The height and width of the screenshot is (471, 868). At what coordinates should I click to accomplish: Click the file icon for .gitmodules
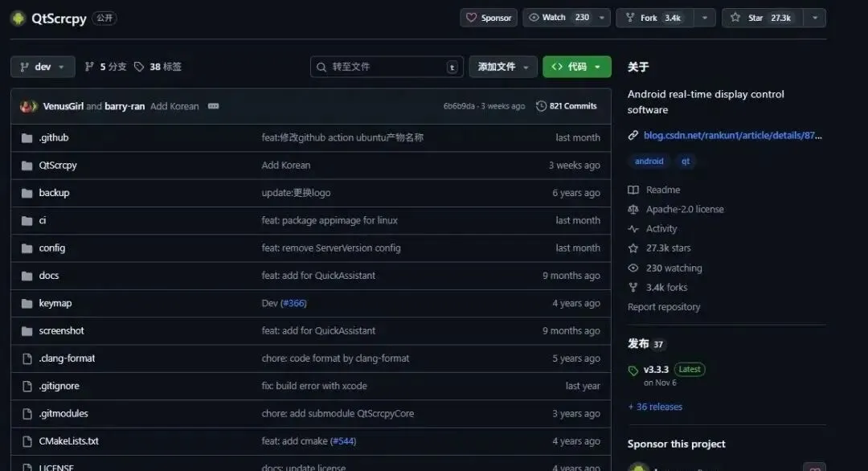27,414
